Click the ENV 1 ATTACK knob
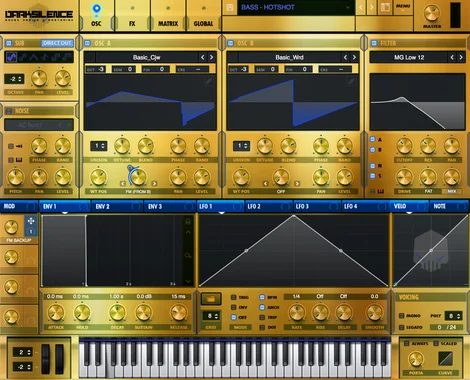This screenshot has width=470, height=380. pos(56,313)
